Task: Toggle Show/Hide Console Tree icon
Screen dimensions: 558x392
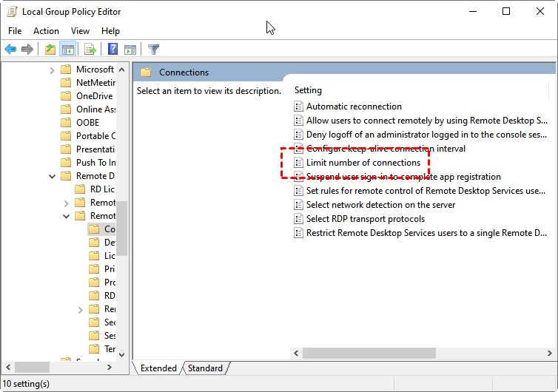Action: pos(67,50)
